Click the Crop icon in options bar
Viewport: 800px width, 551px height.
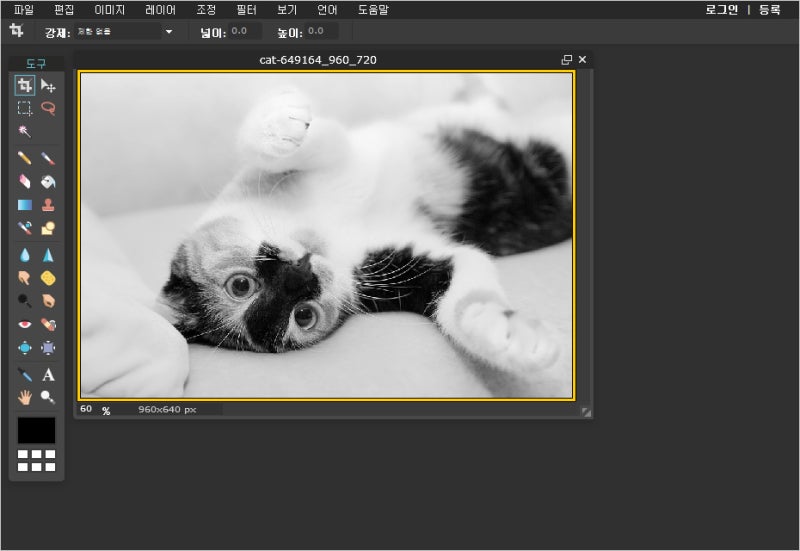click(x=16, y=31)
